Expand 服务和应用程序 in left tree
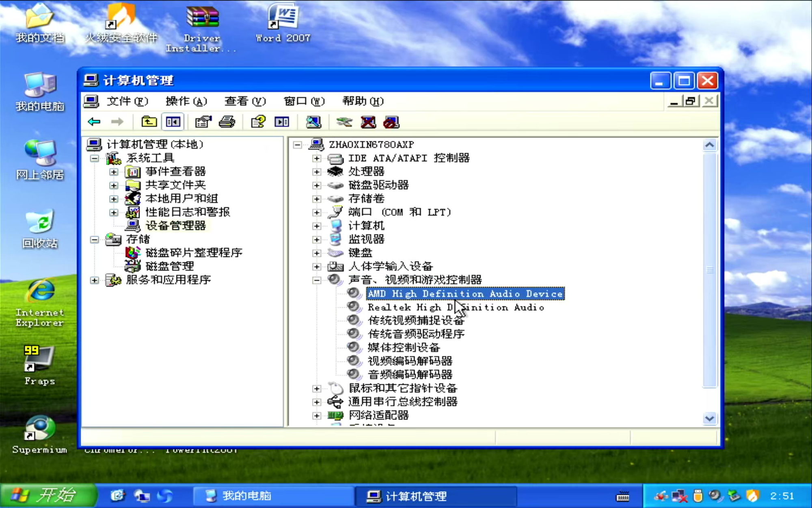Image resolution: width=812 pixels, height=508 pixels. (x=94, y=280)
